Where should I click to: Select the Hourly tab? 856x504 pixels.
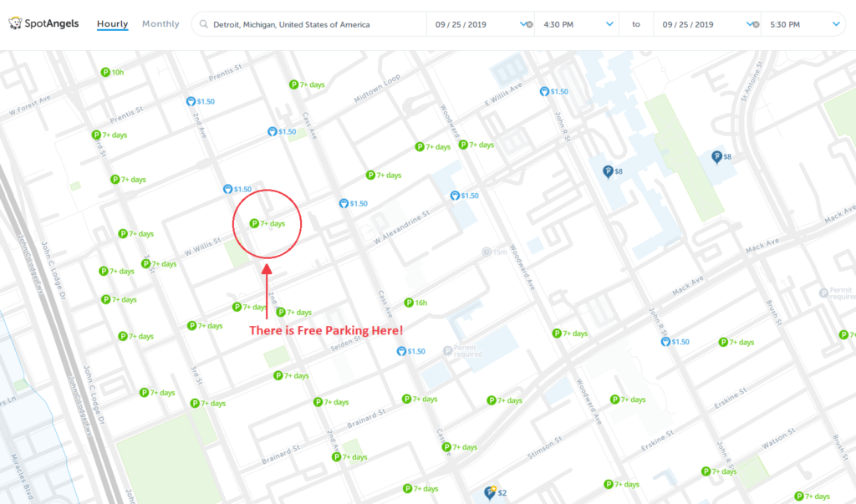pyautogui.click(x=112, y=23)
